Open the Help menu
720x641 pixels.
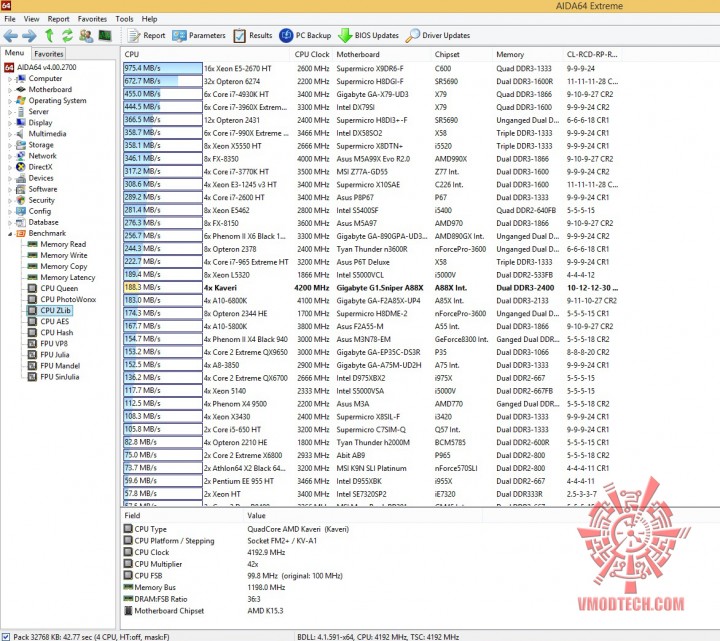(149, 19)
